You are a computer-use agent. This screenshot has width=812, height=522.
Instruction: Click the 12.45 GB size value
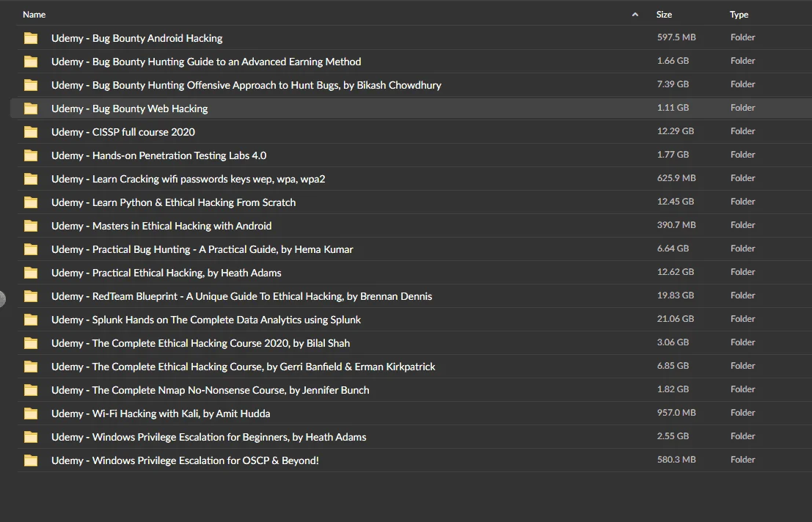[x=676, y=201]
